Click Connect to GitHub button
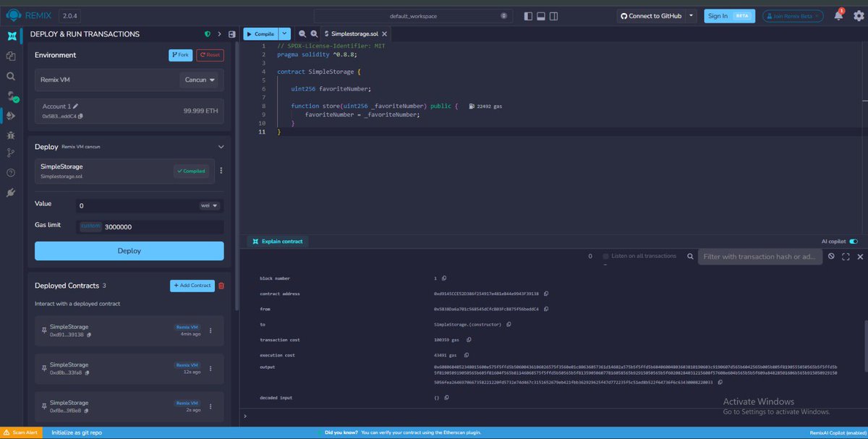This screenshot has width=868, height=439. 651,15
